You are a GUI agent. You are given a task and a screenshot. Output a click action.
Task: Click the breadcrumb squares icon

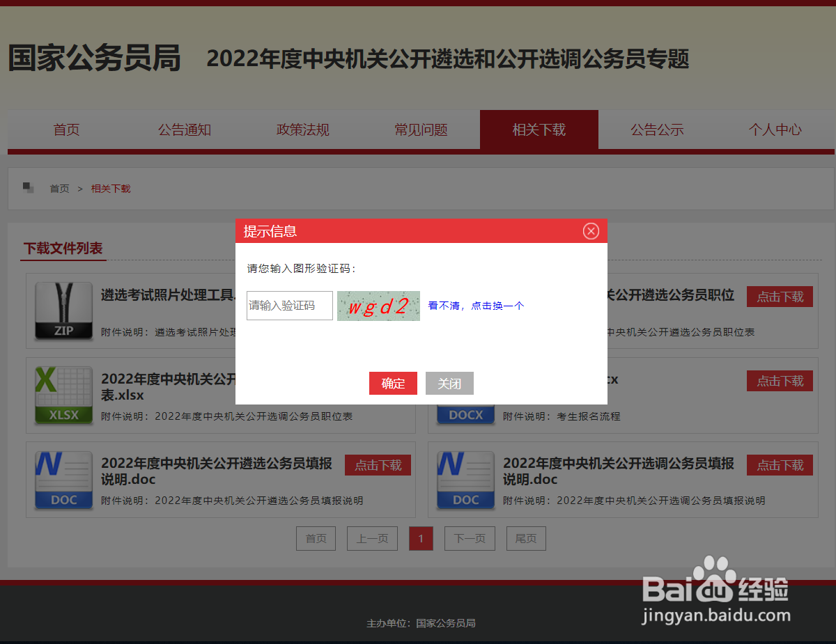tap(29, 188)
